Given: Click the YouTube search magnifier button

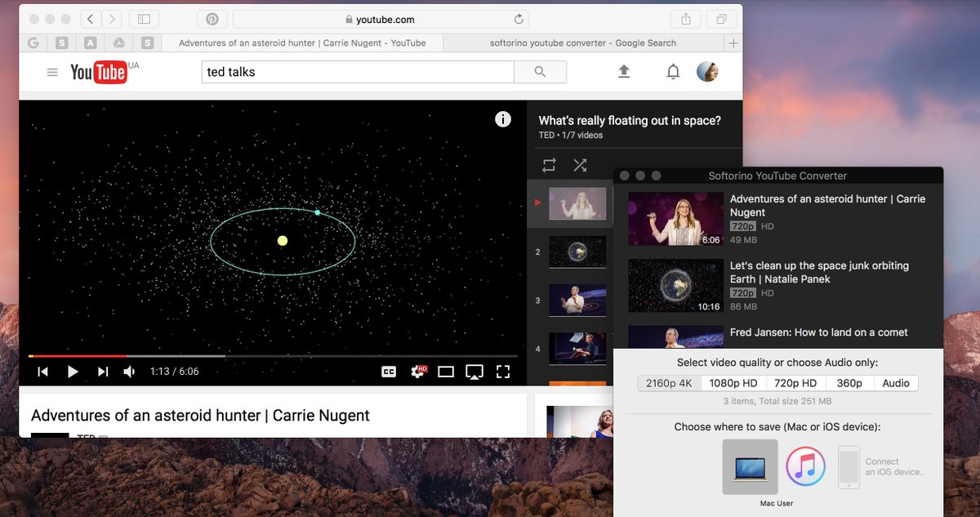Looking at the screenshot, I should pyautogui.click(x=540, y=72).
